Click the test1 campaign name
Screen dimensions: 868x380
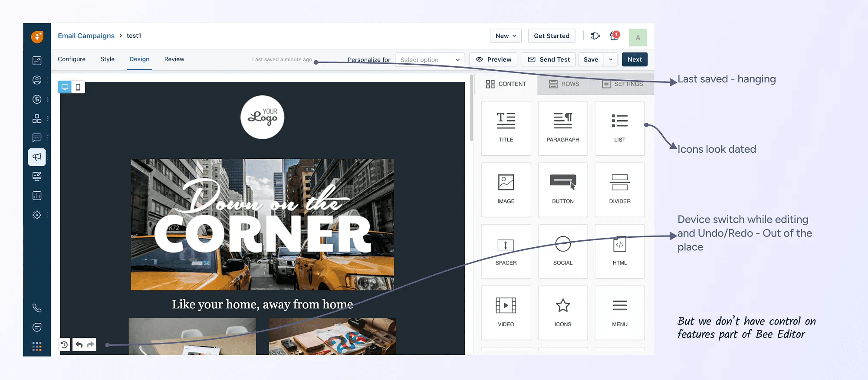(134, 36)
